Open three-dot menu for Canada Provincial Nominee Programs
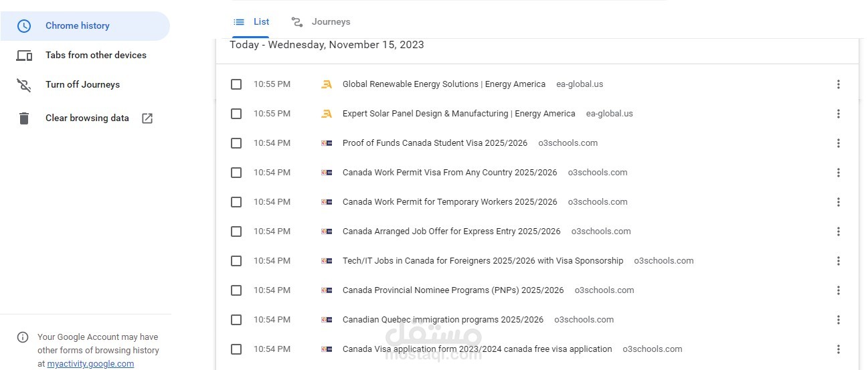Image resolution: width=868 pixels, height=370 pixels. (838, 290)
